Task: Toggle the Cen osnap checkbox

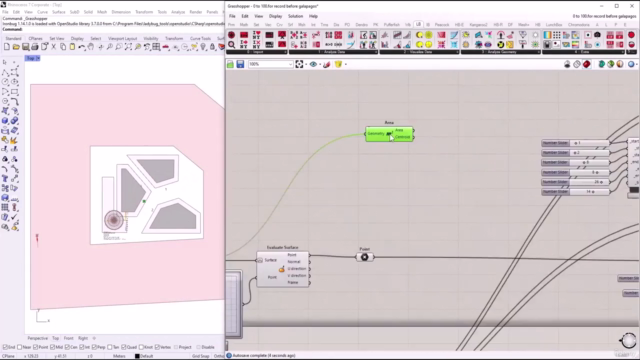Action: tap(67, 347)
